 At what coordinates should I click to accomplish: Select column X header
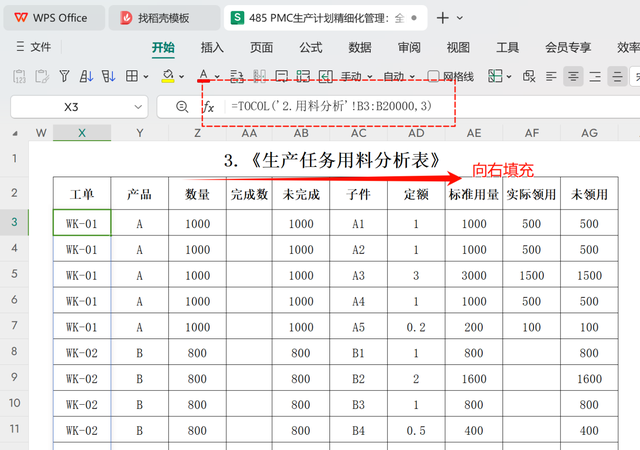click(82, 133)
